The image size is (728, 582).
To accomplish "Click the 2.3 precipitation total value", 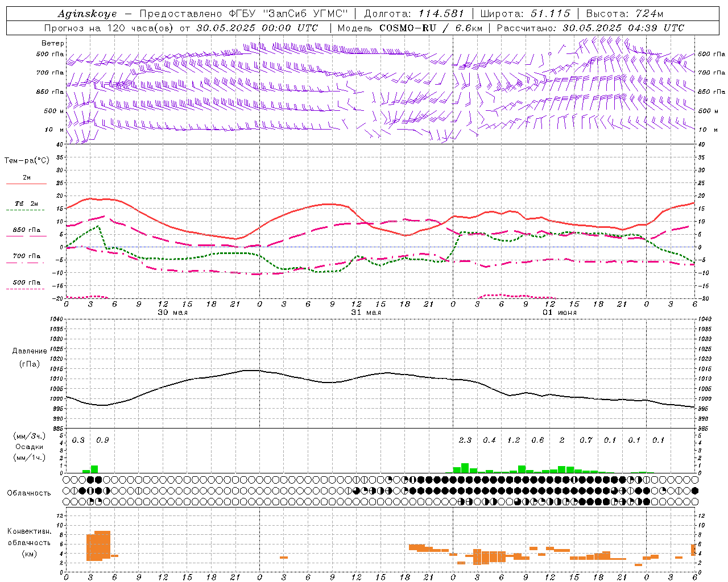I will coord(465,440).
